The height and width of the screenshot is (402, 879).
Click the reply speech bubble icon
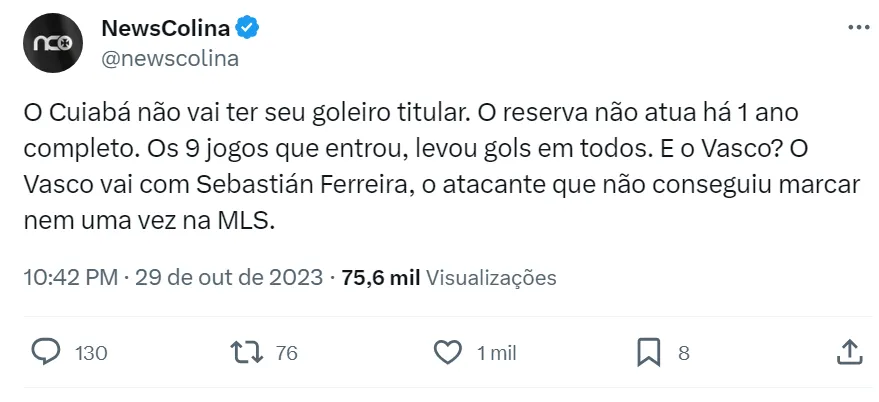(46, 352)
